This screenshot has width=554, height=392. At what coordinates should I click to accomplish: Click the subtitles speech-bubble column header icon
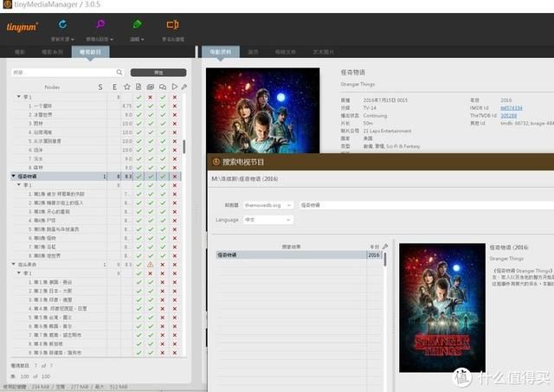(x=163, y=87)
